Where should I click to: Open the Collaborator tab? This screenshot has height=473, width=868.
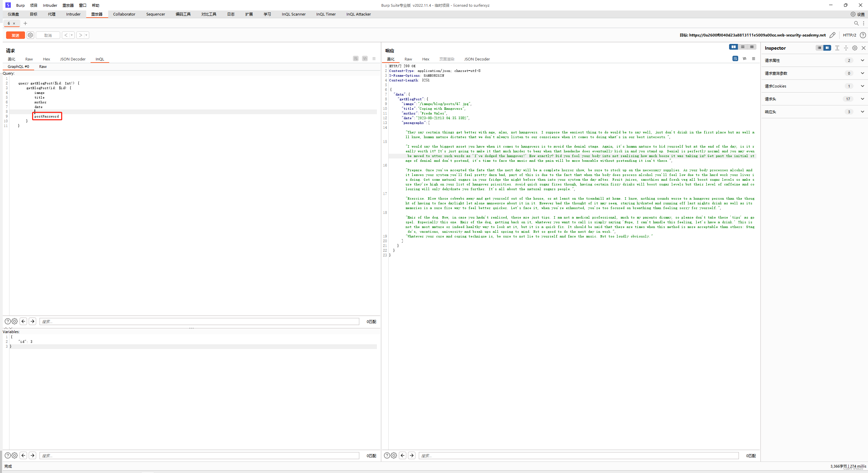click(x=124, y=14)
